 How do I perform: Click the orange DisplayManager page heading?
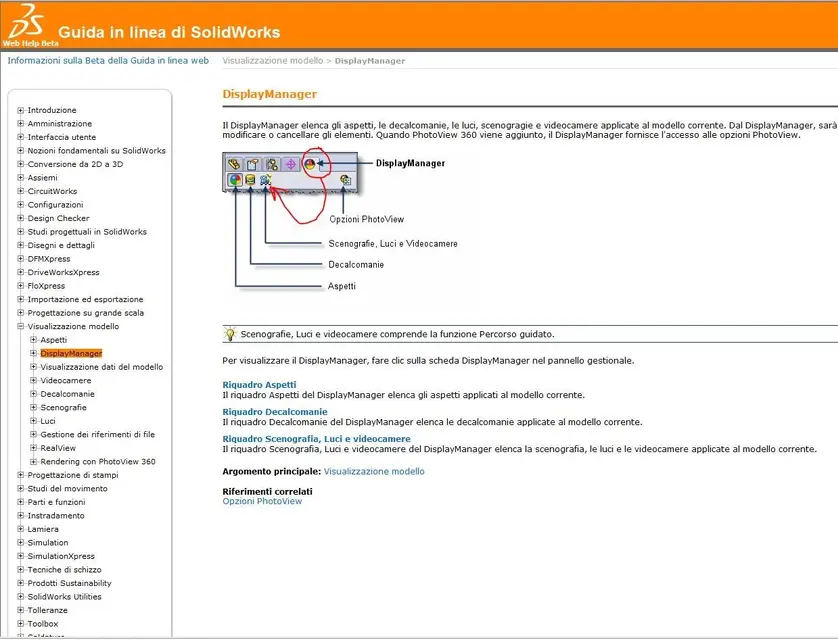pyautogui.click(x=269, y=94)
